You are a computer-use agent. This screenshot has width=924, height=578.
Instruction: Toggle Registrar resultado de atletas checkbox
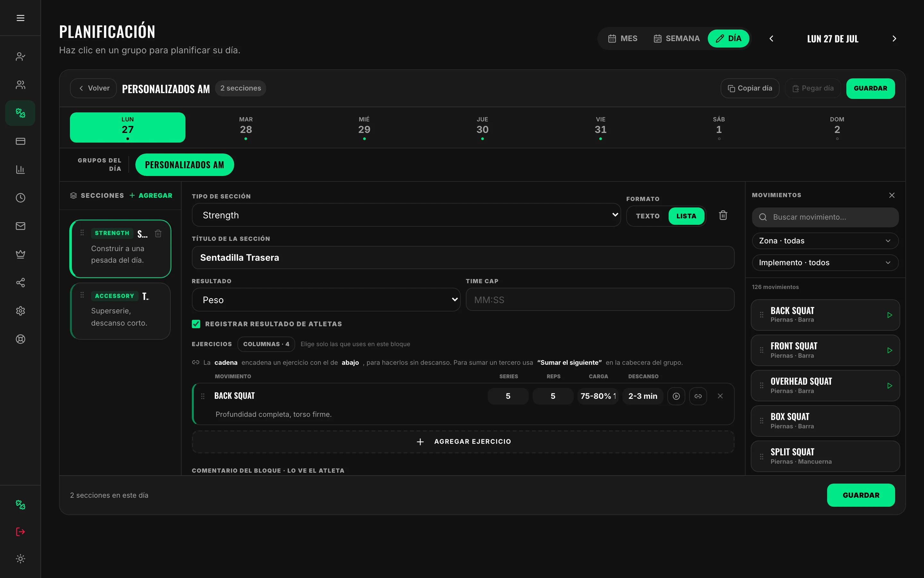point(196,324)
